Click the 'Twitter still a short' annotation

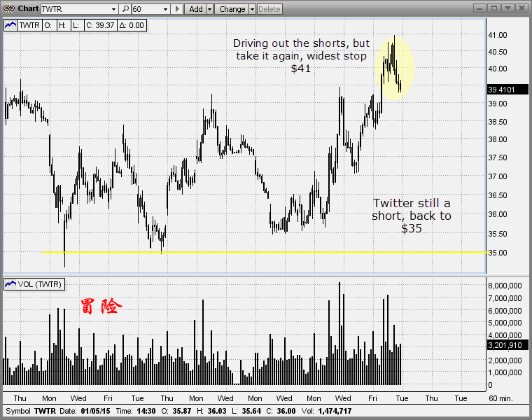pyautogui.click(x=412, y=216)
